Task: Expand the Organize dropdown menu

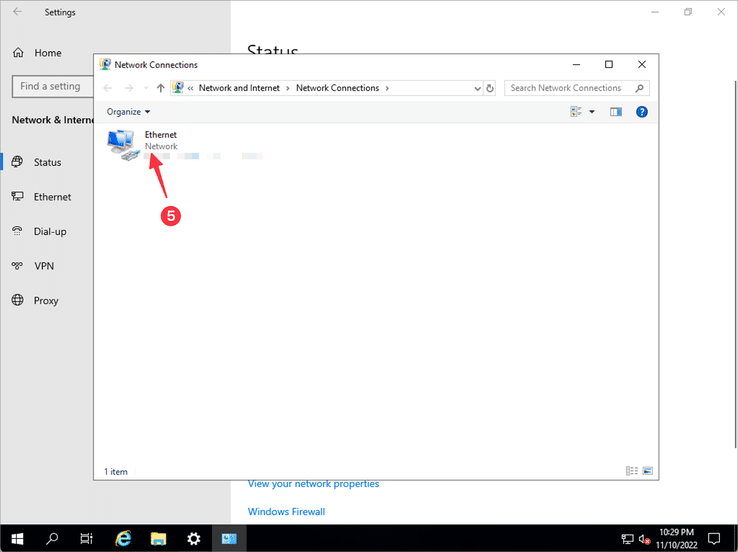Action: point(129,112)
